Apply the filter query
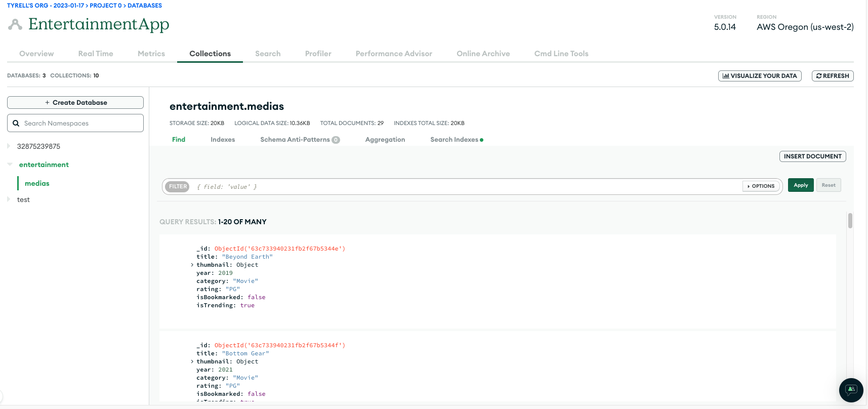 point(801,185)
